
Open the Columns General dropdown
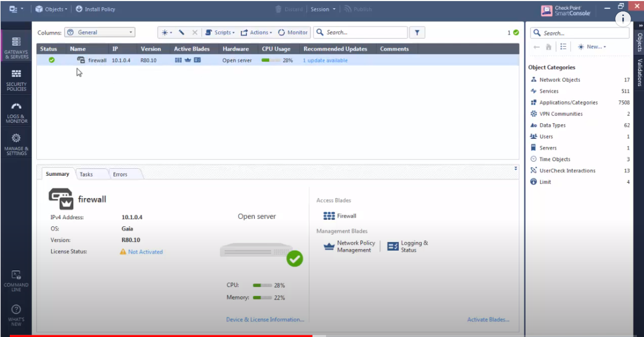pos(100,33)
